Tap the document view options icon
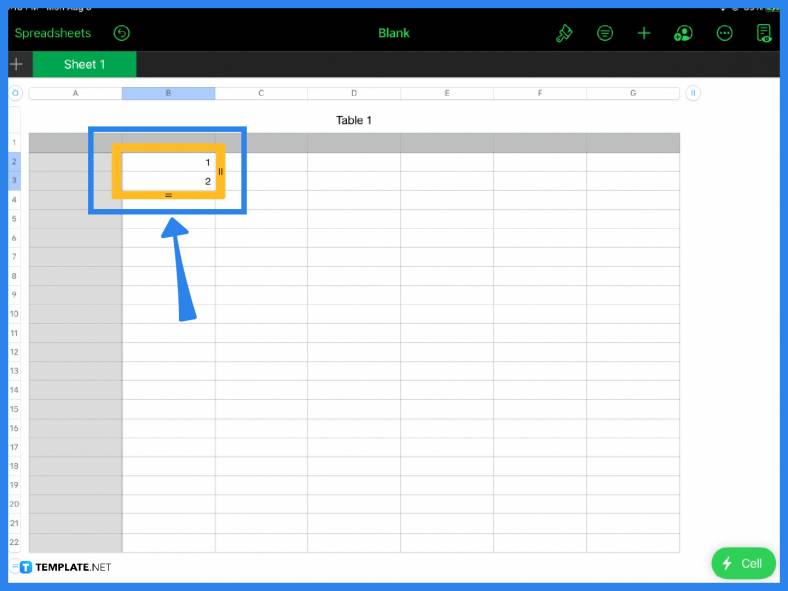 pos(764,33)
